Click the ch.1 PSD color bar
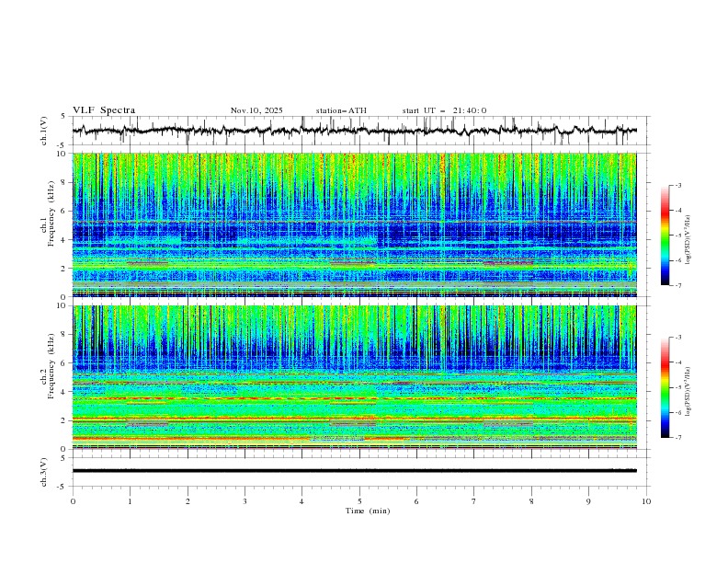The width and height of the screenshot is (728, 563). click(665, 236)
